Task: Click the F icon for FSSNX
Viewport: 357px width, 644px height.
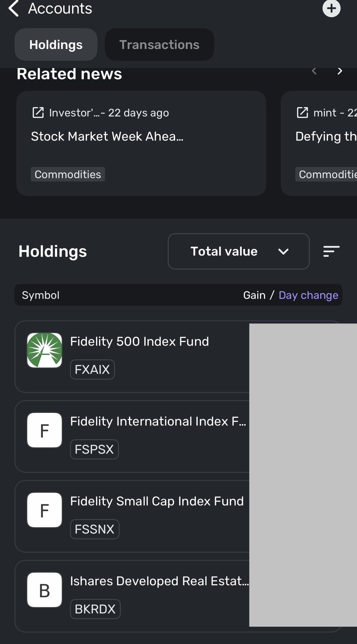Action: click(45, 510)
